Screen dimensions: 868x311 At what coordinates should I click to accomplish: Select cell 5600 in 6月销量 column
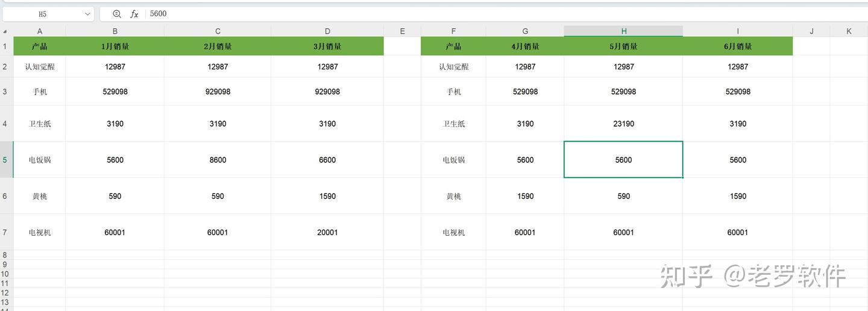point(738,160)
